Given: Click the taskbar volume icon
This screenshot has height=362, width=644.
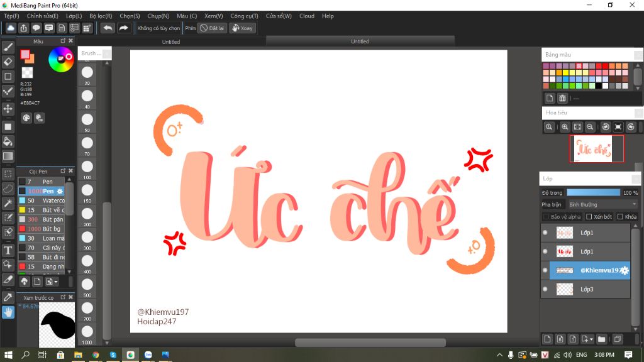Looking at the screenshot, I should pos(568,354).
